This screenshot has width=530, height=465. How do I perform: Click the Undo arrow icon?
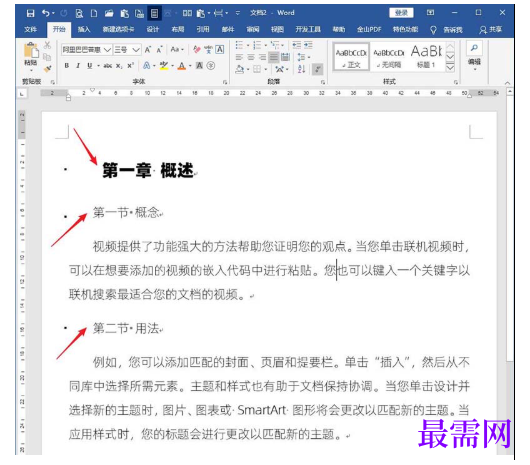click(x=46, y=13)
